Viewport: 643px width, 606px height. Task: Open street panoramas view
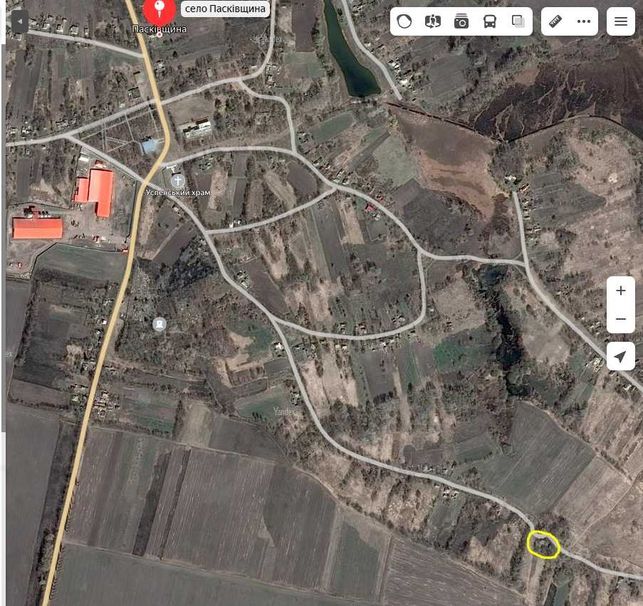(433, 21)
